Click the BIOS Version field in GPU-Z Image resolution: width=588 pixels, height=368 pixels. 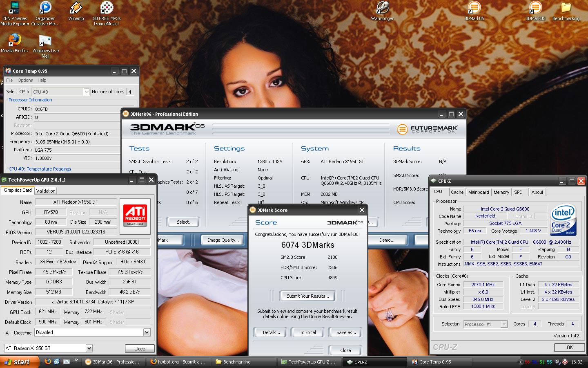click(x=76, y=232)
